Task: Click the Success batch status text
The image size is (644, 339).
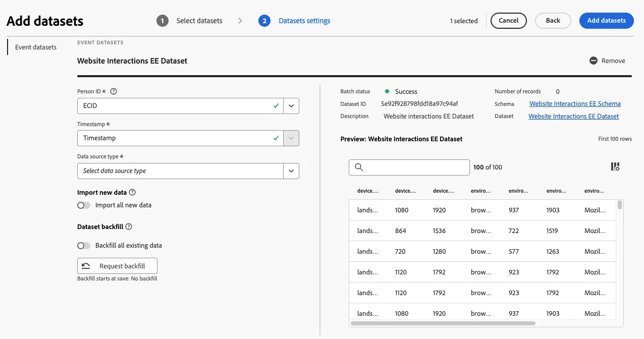Action: tap(406, 92)
